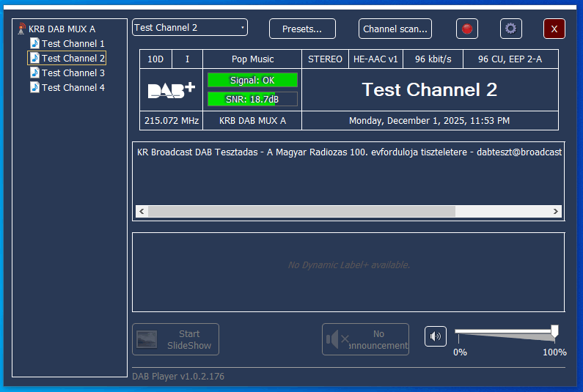The image size is (583, 392).
Task: Mute audio with the speaker icon
Action: click(436, 336)
